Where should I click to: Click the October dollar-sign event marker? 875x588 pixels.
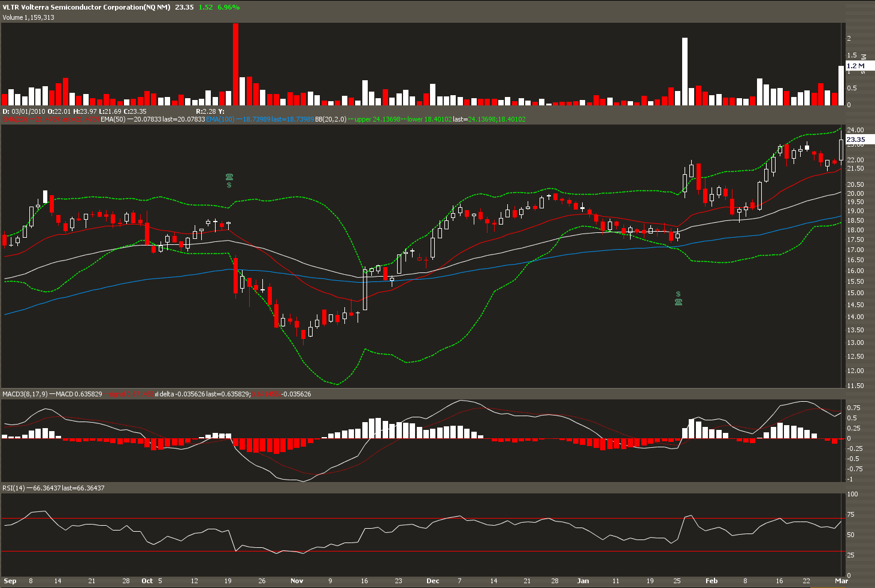click(x=229, y=185)
